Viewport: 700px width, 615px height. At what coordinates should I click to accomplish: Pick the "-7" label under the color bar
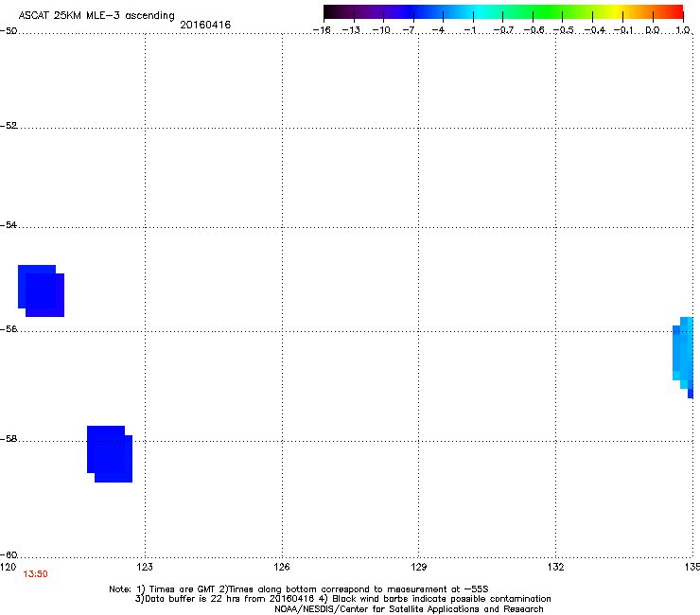[409, 30]
